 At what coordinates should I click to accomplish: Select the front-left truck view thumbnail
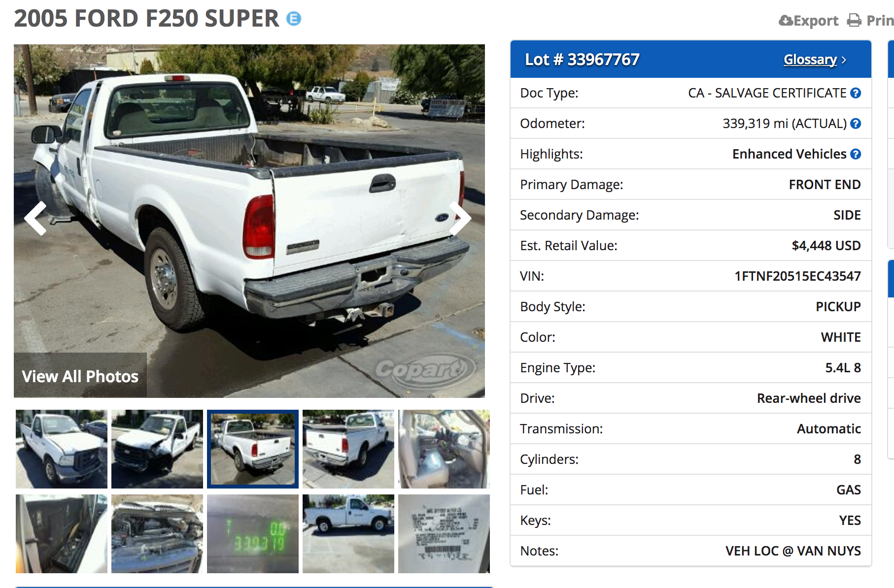[x=62, y=449]
